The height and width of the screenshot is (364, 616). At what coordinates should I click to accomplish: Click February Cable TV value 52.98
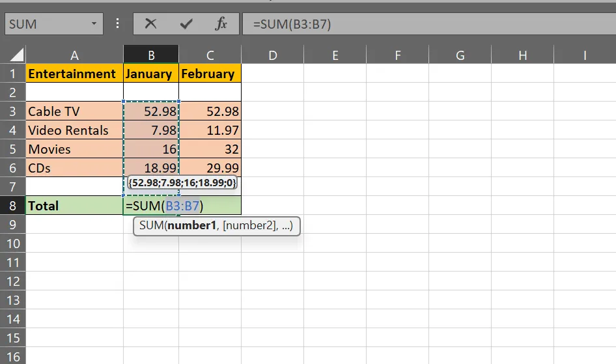point(210,111)
